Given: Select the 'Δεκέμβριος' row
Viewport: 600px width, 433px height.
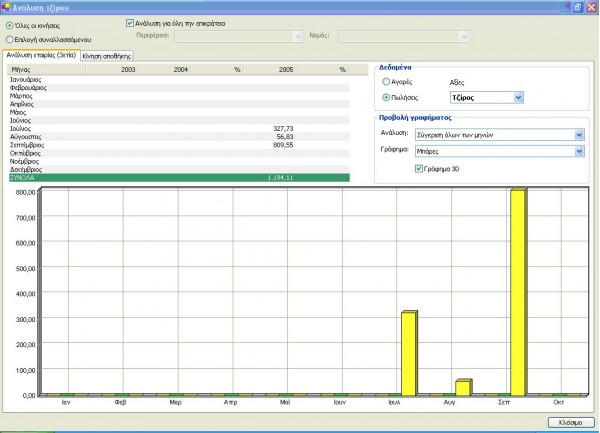Looking at the screenshot, I should point(179,169).
